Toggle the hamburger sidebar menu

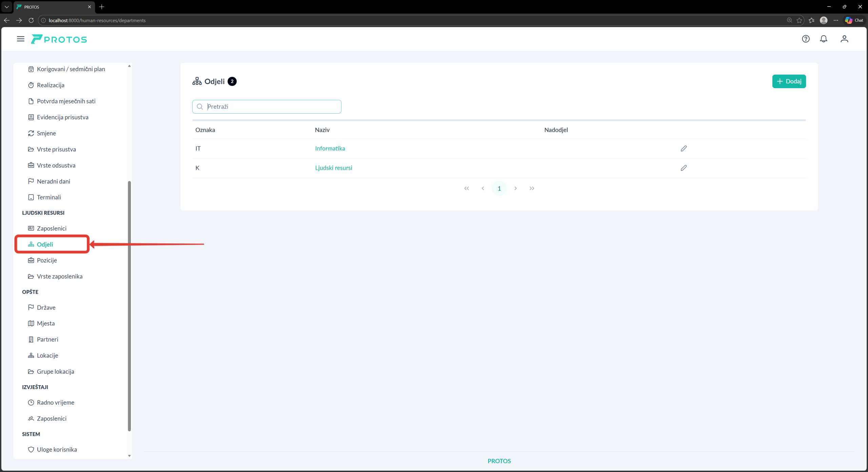(21, 39)
